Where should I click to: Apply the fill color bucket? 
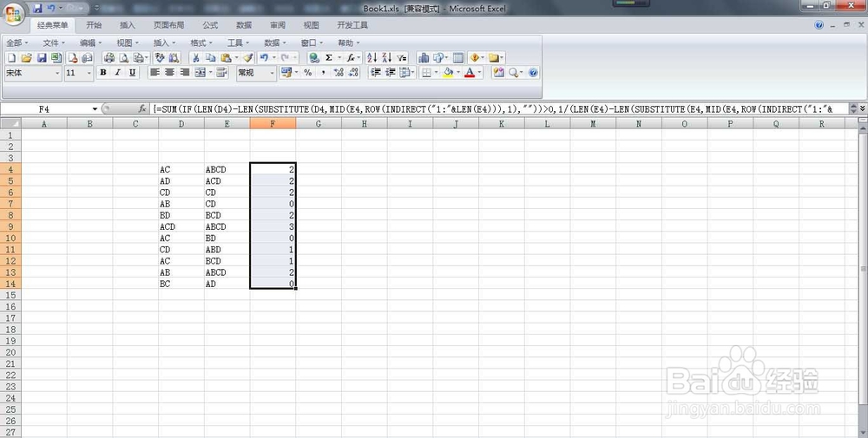coord(449,73)
